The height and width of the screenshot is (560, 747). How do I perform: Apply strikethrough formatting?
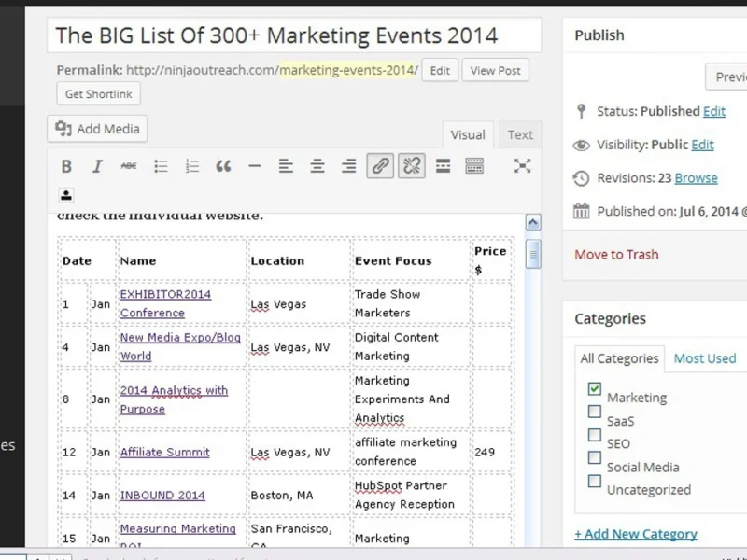(129, 166)
